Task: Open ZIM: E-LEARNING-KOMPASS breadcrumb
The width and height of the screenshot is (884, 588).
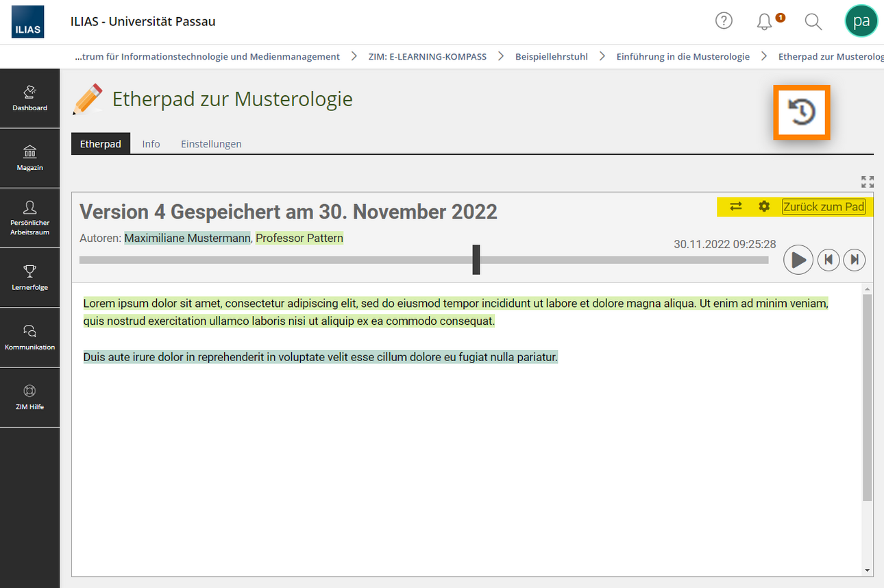Action: 428,56
